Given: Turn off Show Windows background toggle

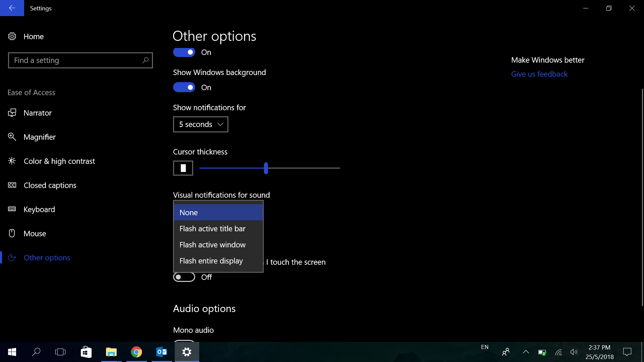Looking at the screenshot, I should 184,87.
